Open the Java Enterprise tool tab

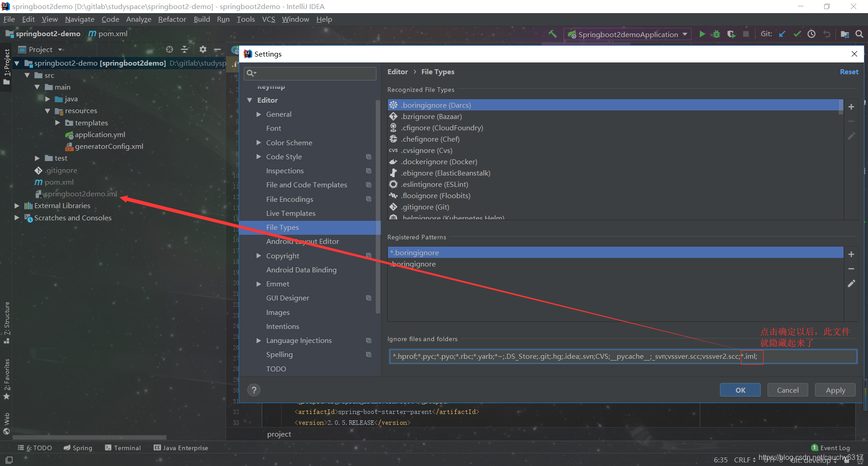point(181,448)
